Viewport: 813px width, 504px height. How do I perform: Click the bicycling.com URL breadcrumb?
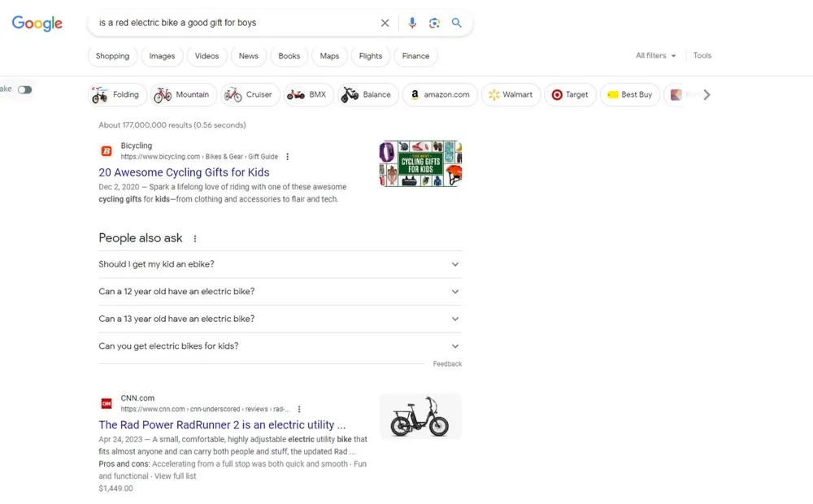point(199,157)
